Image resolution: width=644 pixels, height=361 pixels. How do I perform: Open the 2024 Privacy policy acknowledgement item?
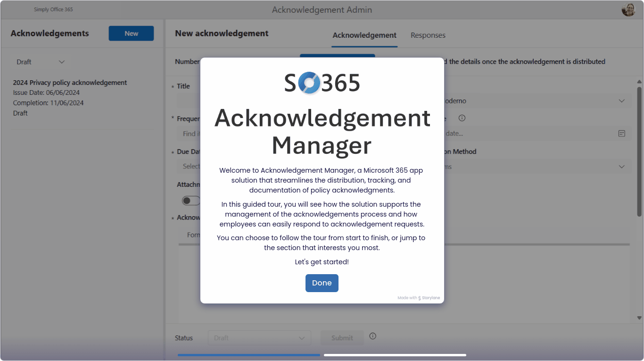pos(83,98)
